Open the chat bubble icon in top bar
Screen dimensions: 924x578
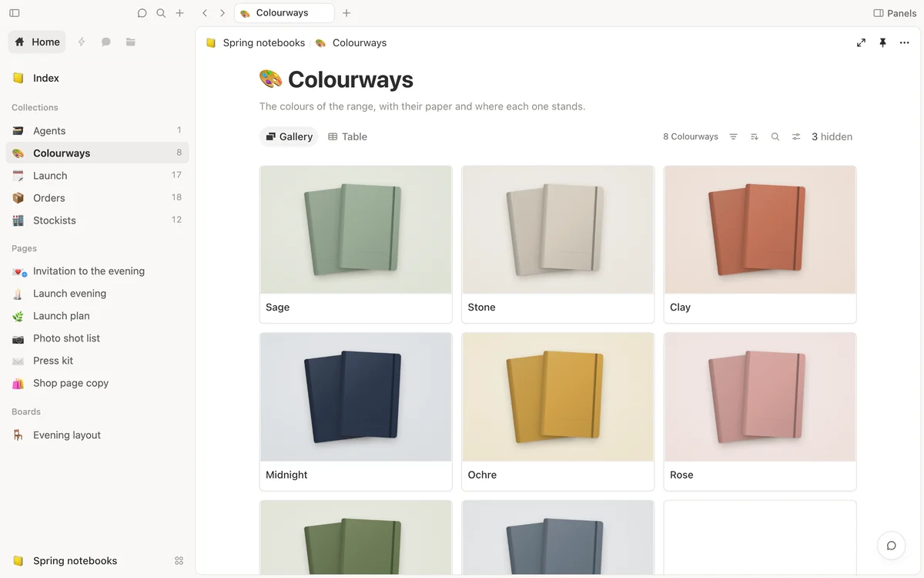coord(142,13)
